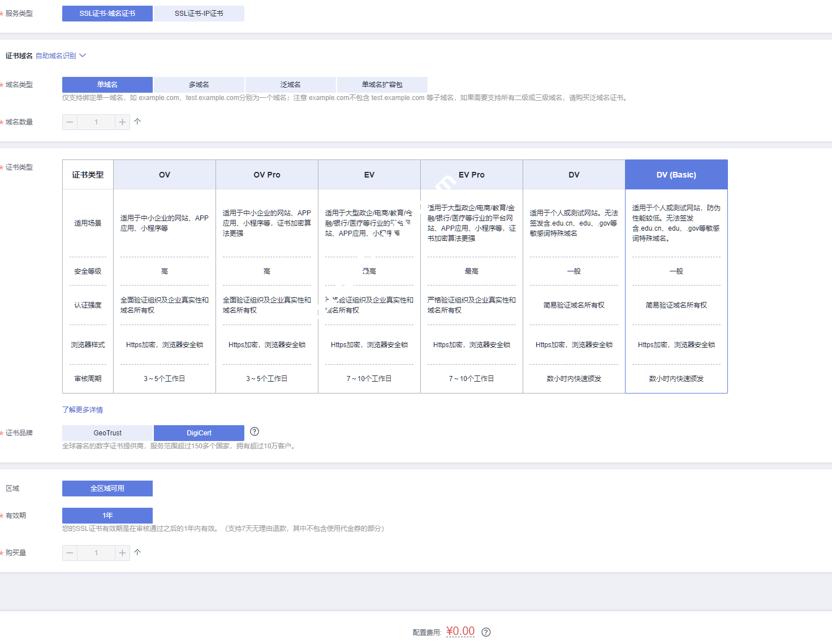832x644 pixels.
Task: Expand the 自助域名识别 dropdown
Action: 61,56
